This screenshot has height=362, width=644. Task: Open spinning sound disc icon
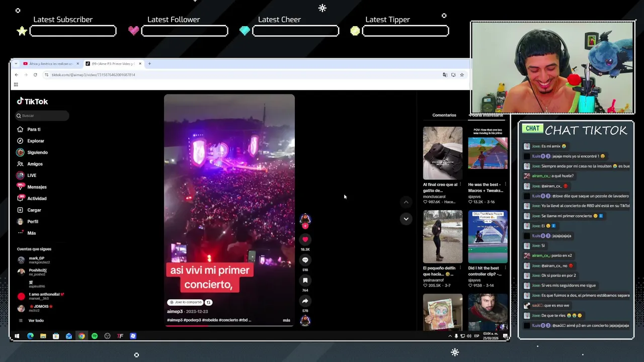[305, 321]
